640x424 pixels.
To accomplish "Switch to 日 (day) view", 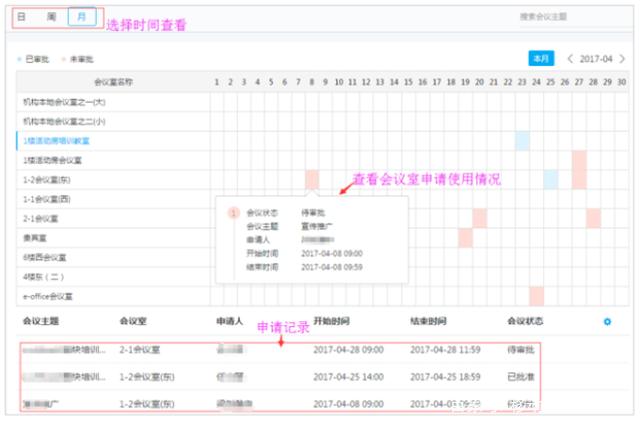I will (x=22, y=17).
